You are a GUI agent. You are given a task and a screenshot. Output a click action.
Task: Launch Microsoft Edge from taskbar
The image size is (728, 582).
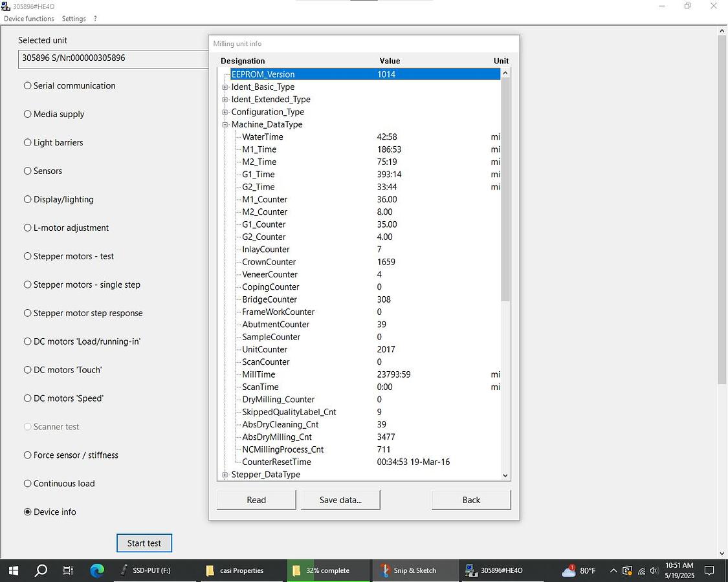pyautogui.click(x=97, y=570)
